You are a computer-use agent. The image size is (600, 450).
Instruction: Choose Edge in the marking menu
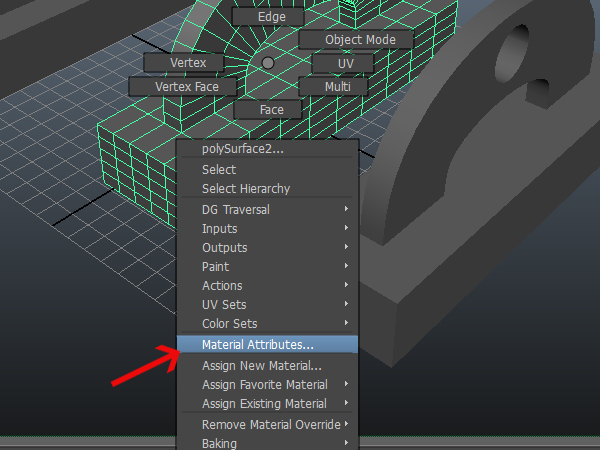point(268,17)
